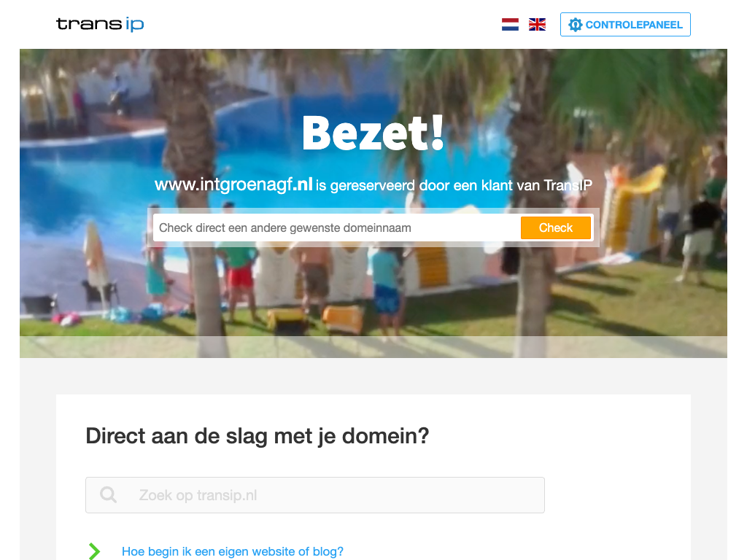Click 'Direct aan de slag met je domein?' heading
Image resolution: width=747 pixels, height=560 pixels.
click(258, 436)
